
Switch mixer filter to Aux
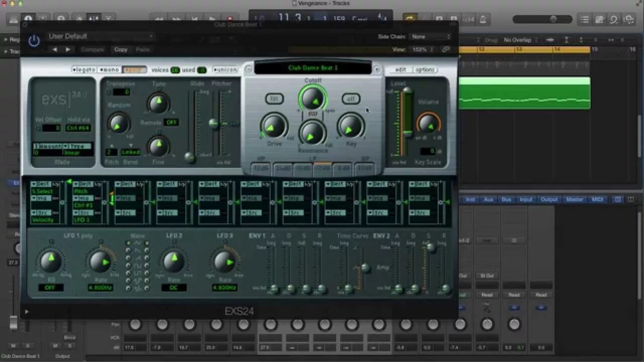(x=489, y=200)
